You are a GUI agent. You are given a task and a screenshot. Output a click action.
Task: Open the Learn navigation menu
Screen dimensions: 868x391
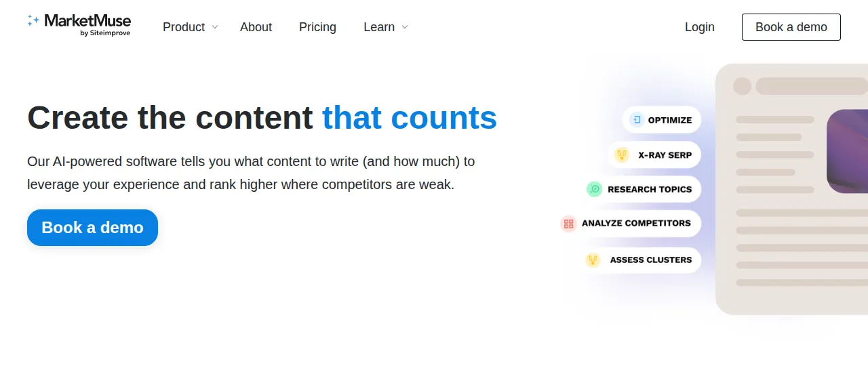click(379, 27)
